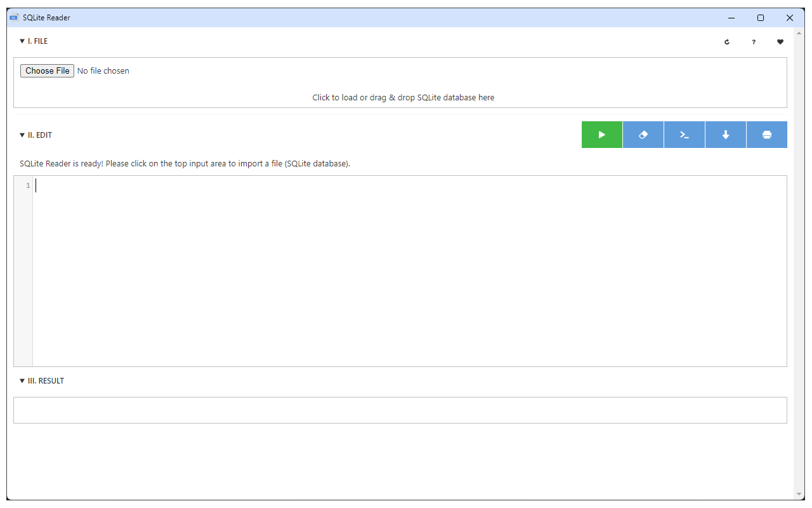This screenshot has height=508, width=812.
Task: Clear the editor with the eraser button
Action: 643,135
